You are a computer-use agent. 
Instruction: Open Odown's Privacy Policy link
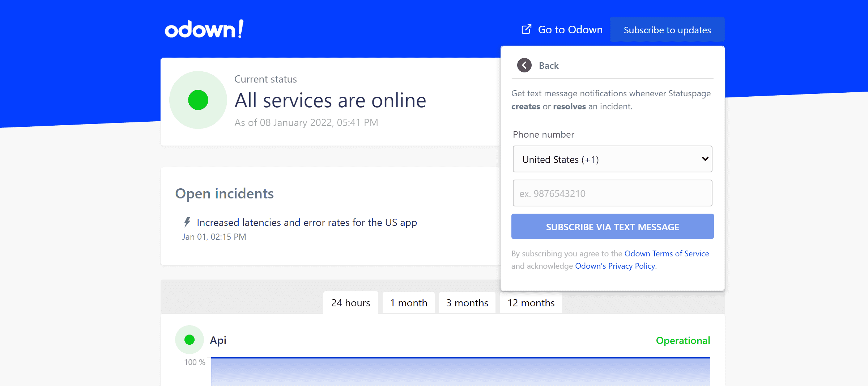coord(615,266)
